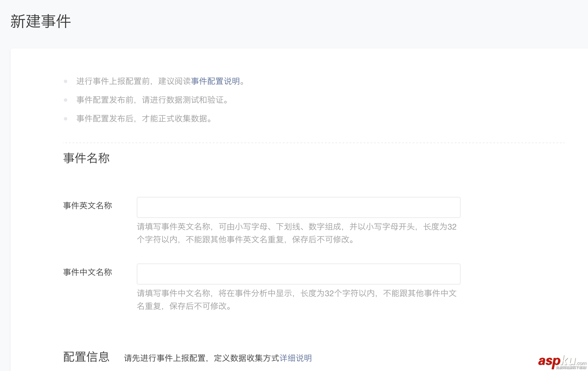
Task: Click the bullet dot before 事件配置发布后
Action: tap(66, 119)
